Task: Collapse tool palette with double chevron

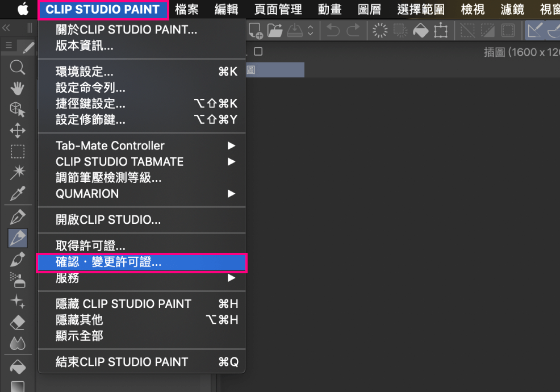Action: [7, 28]
